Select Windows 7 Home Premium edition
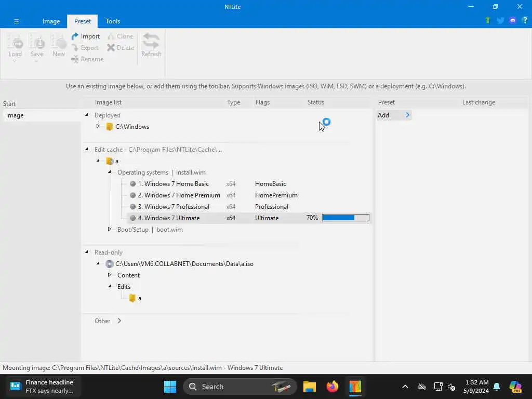The width and height of the screenshot is (532, 399). (179, 195)
